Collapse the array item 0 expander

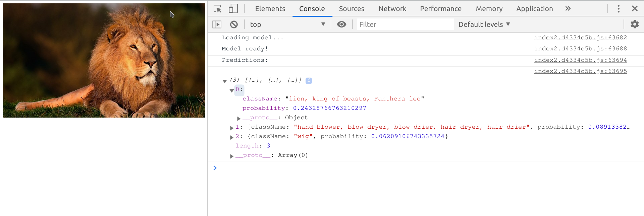coord(231,90)
